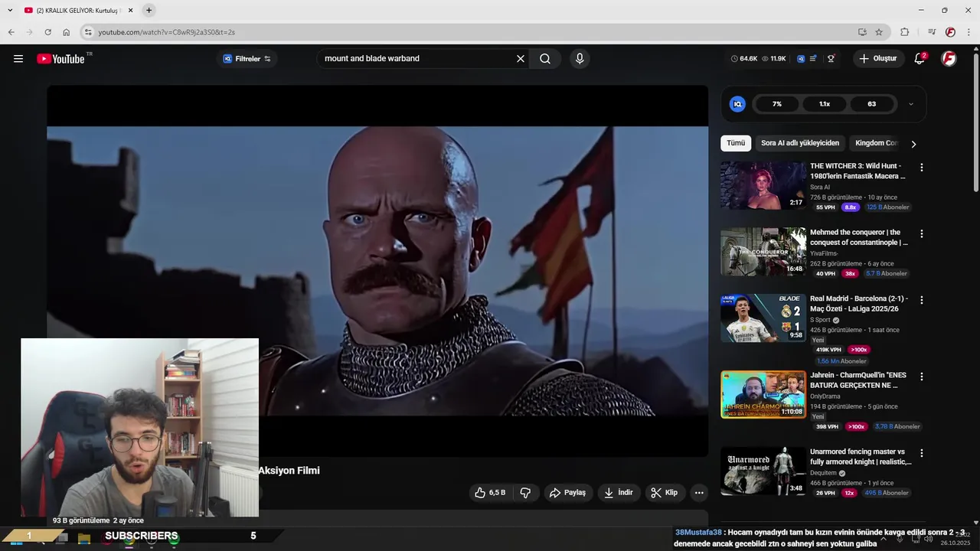Install app icon in address bar

point(862,32)
